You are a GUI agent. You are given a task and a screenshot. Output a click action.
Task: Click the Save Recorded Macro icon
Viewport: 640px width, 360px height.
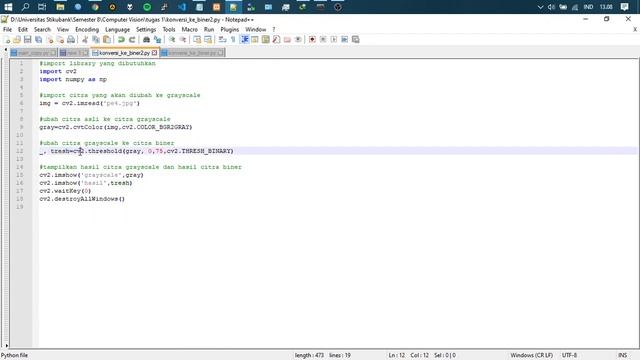(356, 40)
